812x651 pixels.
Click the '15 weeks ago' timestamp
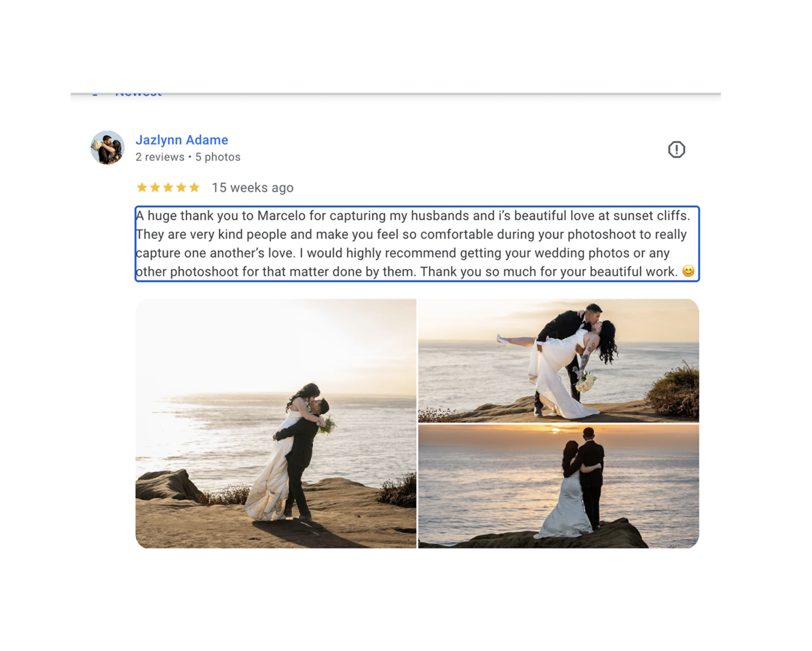coord(253,187)
